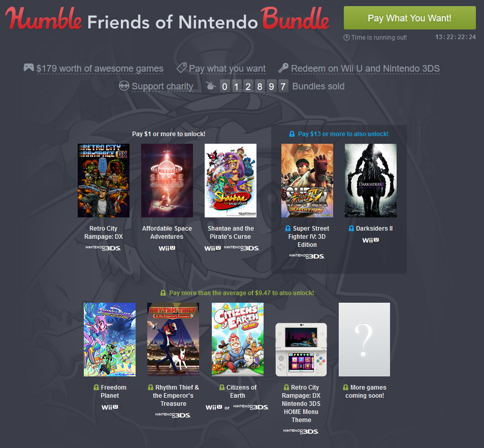Click the key icon next to Redeem
The height and width of the screenshot is (448, 484).
283,68
